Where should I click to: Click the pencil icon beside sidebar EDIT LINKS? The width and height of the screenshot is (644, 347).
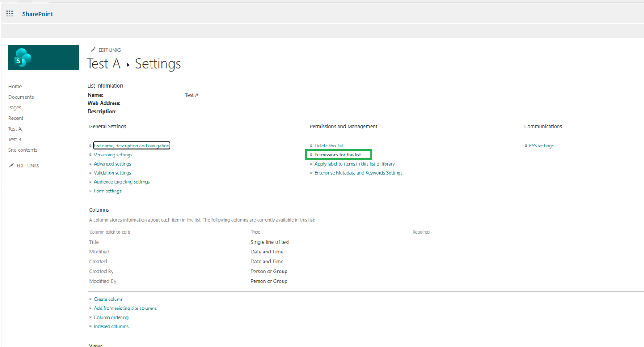pyautogui.click(x=11, y=165)
